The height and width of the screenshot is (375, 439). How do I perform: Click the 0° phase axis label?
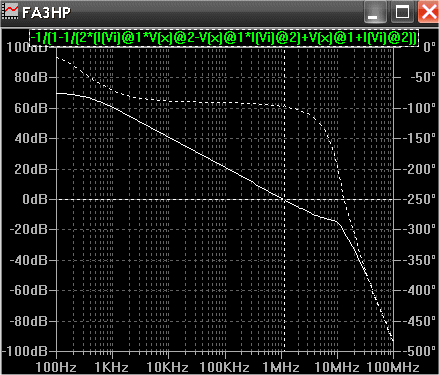pyautogui.click(x=430, y=47)
